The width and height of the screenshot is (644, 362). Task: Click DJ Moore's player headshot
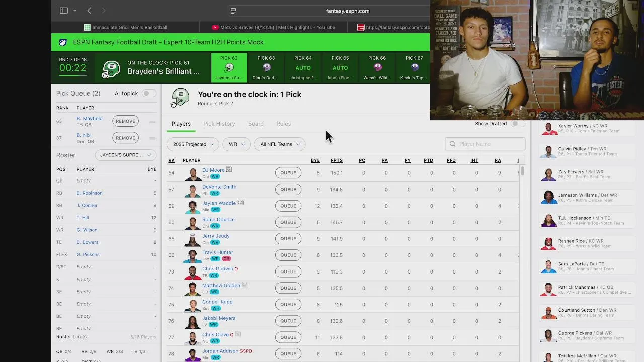click(x=193, y=174)
